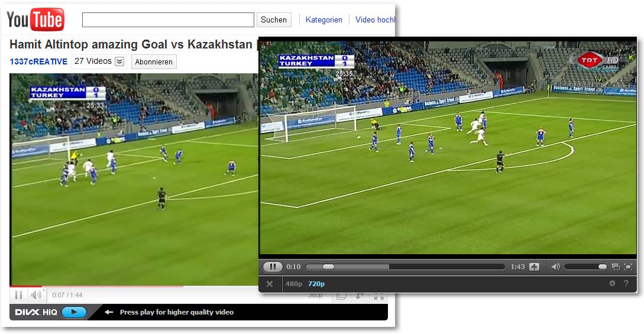Screen dimensions: 644x334
Task: Select 480p video quality
Action: (x=294, y=284)
